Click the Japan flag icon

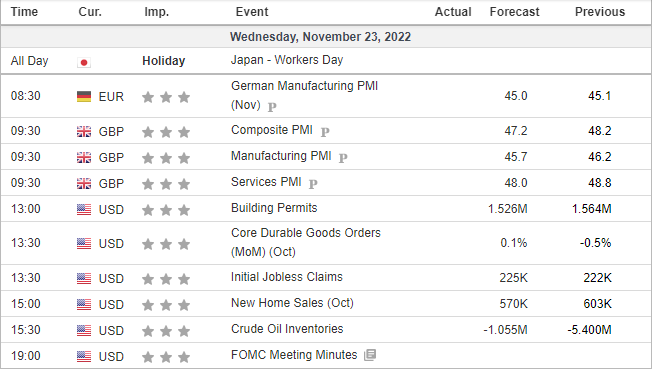tap(84, 62)
